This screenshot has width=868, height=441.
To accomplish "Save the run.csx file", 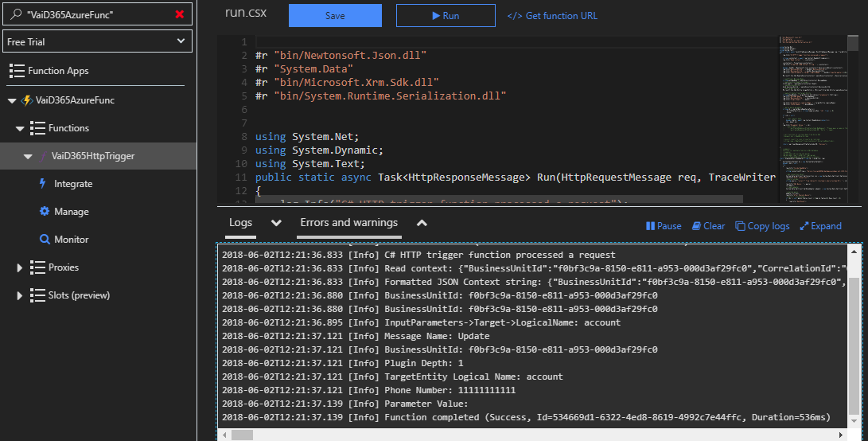I will click(x=335, y=15).
